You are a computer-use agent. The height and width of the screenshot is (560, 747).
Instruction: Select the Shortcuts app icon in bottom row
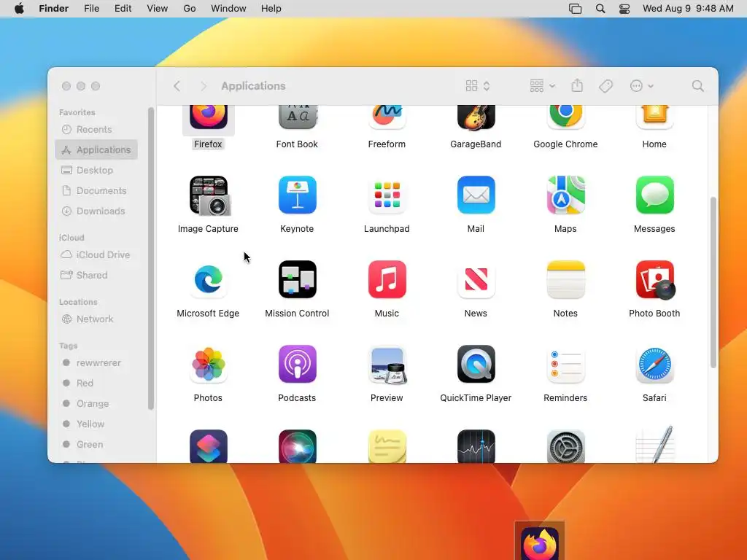click(208, 446)
